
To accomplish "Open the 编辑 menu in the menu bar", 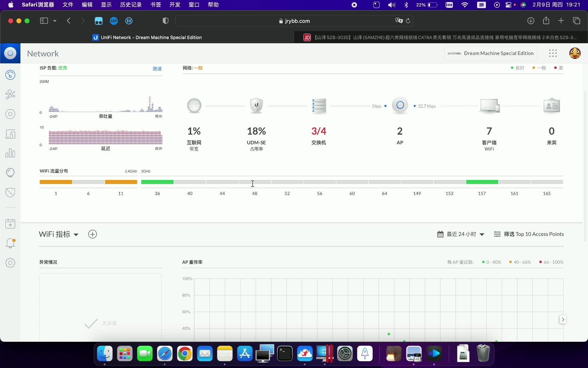I will pos(87,5).
